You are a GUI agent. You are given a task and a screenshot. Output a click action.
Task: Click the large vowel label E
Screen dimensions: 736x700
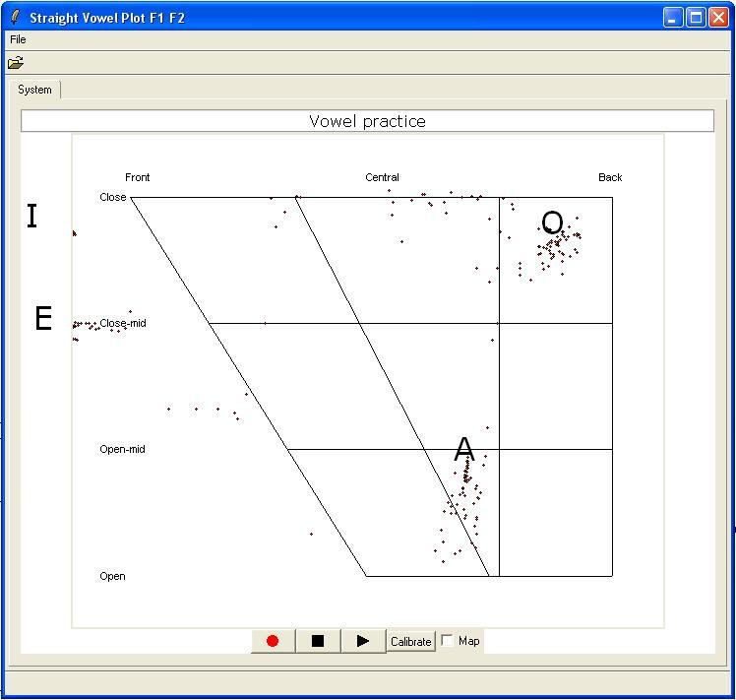43,319
